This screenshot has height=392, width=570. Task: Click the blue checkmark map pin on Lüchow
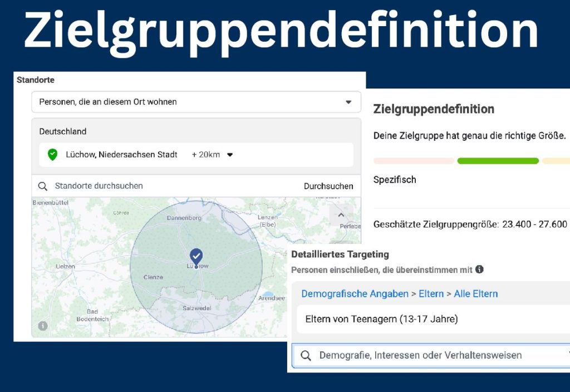(x=196, y=257)
